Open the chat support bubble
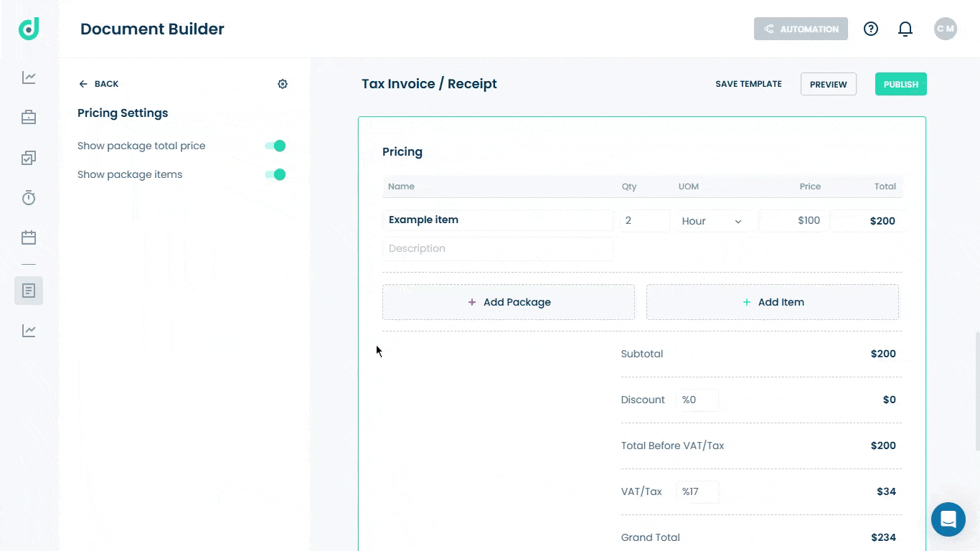980x551 pixels. pos(948,519)
